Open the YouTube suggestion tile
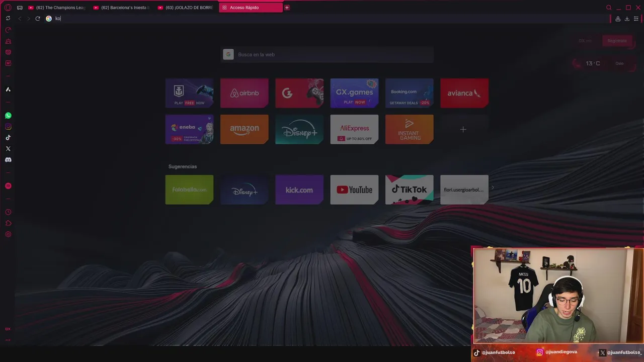This screenshot has width=644, height=362. [x=354, y=190]
